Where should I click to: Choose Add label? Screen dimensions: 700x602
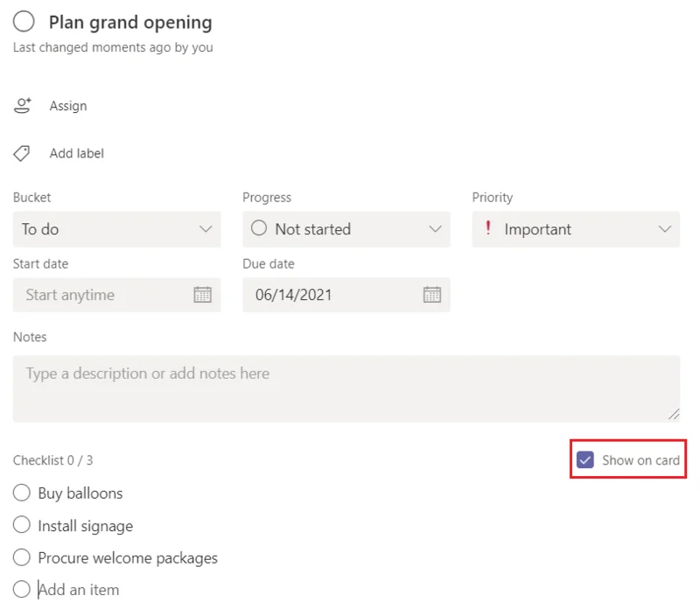tap(77, 153)
